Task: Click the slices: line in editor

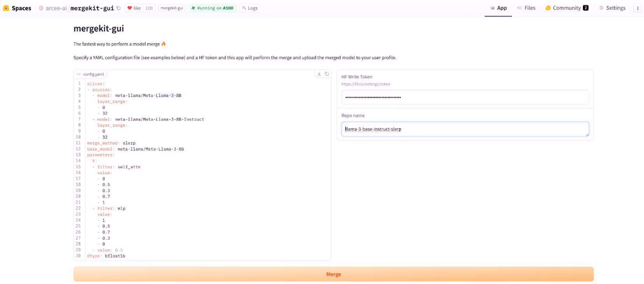Action: point(96,84)
